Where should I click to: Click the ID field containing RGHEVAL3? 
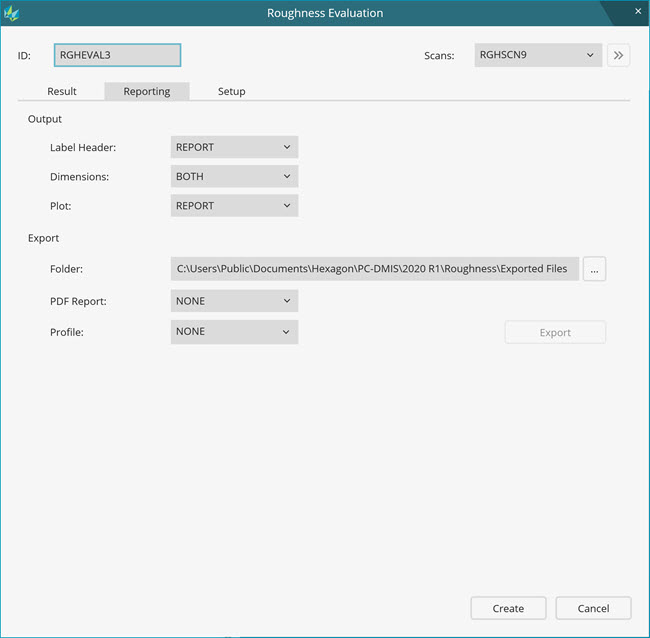(x=117, y=56)
